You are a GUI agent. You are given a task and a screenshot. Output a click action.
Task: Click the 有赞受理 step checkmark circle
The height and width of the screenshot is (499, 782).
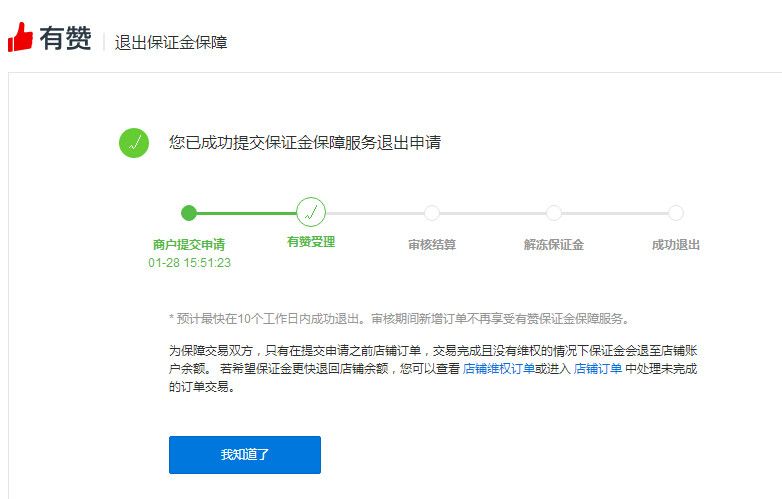tap(311, 212)
